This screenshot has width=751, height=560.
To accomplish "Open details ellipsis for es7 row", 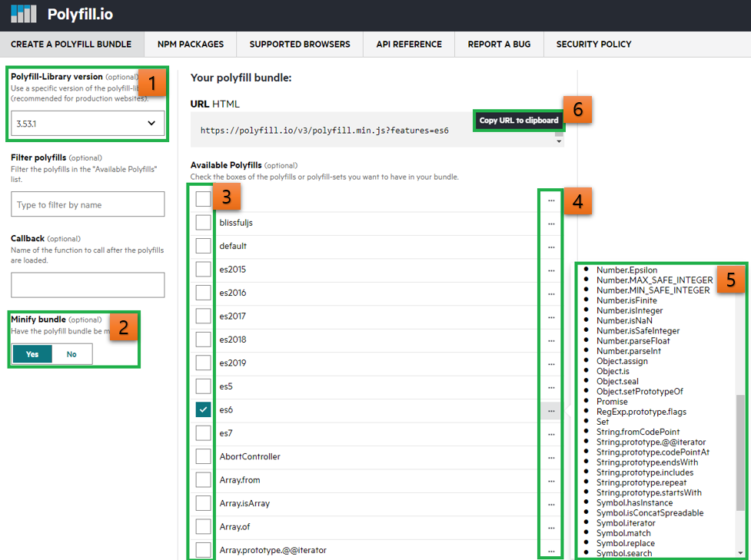I will [551, 435].
